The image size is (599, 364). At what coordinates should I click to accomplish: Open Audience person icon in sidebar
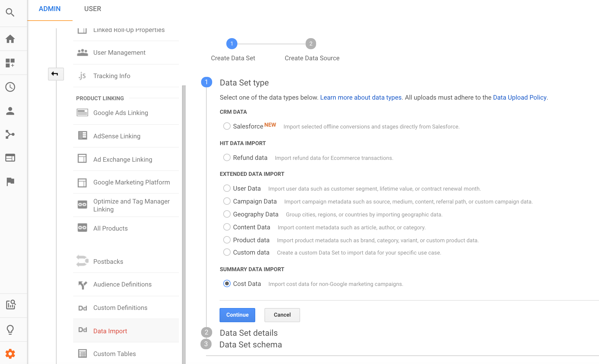click(x=10, y=111)
